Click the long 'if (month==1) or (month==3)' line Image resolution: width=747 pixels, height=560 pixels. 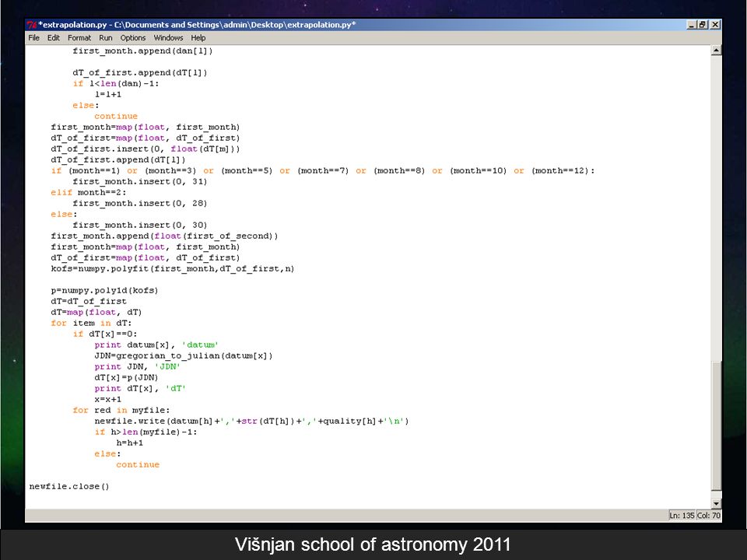(323, 170)
